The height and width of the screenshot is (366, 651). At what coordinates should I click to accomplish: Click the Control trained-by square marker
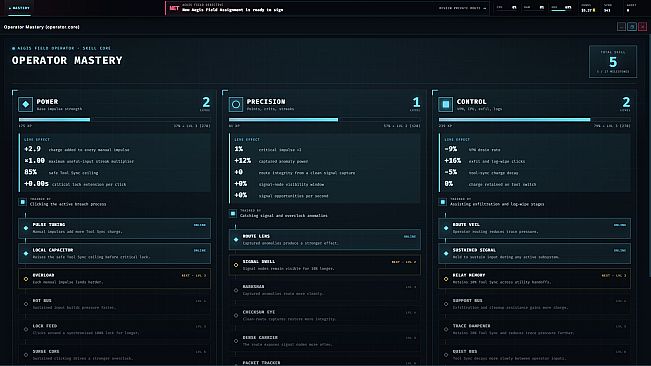443,202
